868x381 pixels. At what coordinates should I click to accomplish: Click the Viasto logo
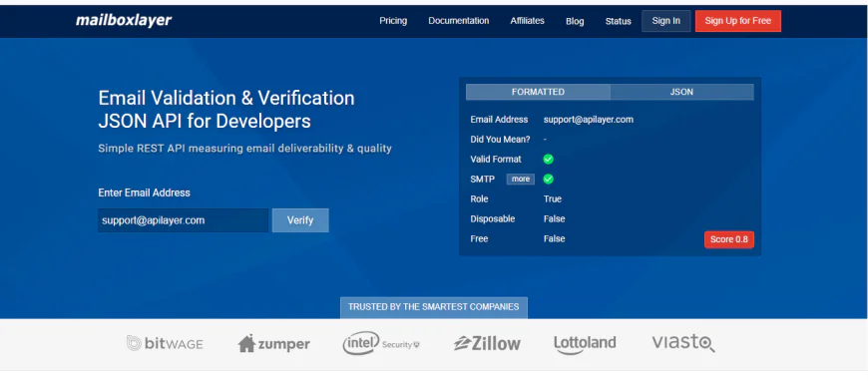[683, 343]
